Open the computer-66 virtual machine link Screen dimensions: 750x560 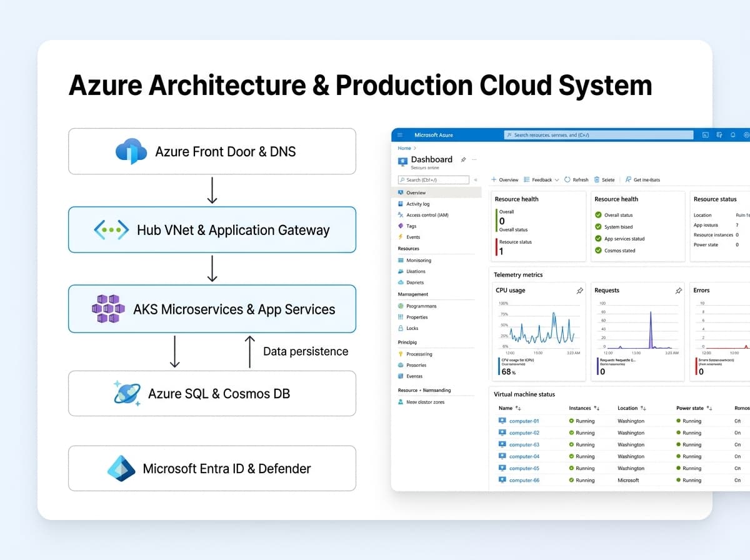click(x=524, y=480)
